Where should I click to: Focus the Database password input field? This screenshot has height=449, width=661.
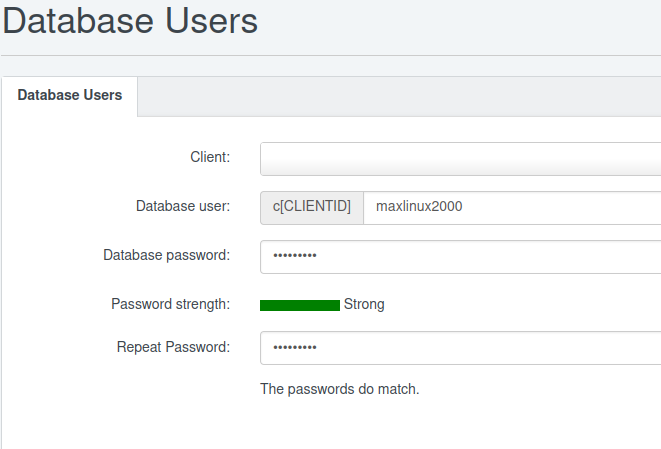pos(460,257)
